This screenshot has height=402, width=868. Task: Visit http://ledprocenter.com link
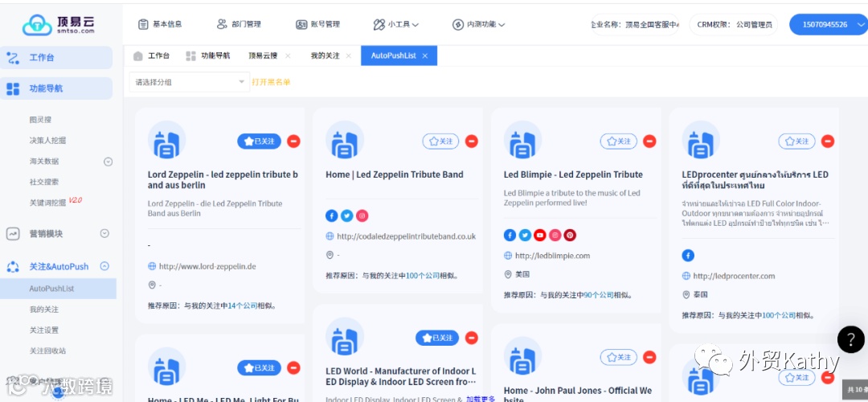tap(734, 276)
